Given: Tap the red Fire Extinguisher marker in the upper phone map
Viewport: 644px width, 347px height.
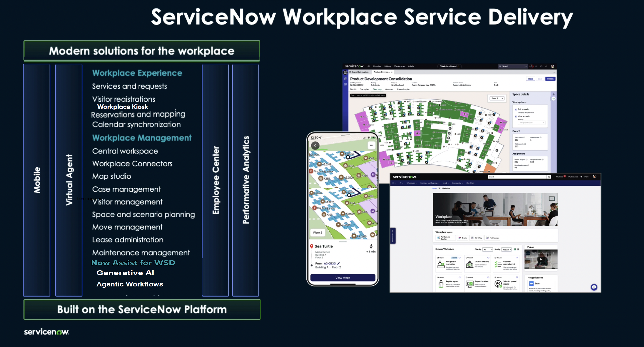Looking at the screenshot, I should (311, 171).
